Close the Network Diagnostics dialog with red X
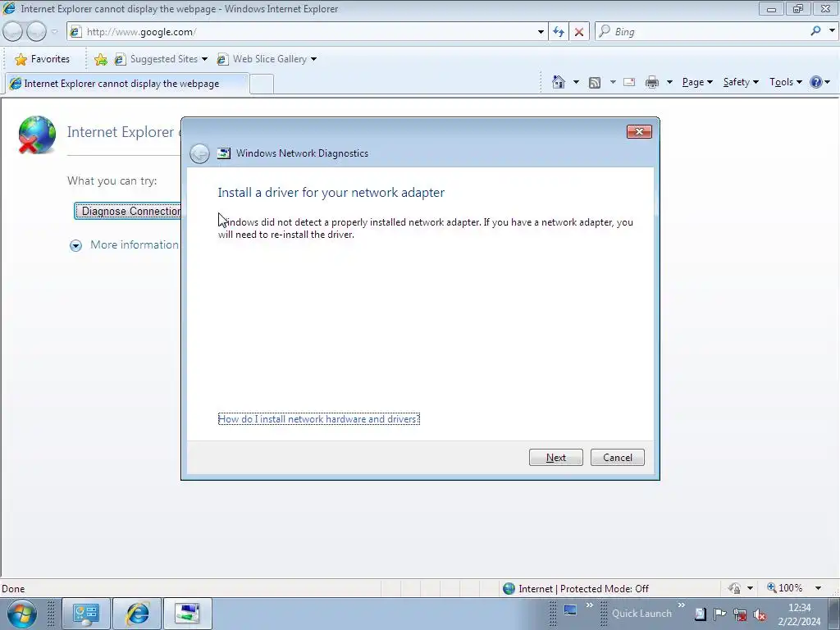The width and height of the screenshot is (840, 630). (x=639, y=132)
